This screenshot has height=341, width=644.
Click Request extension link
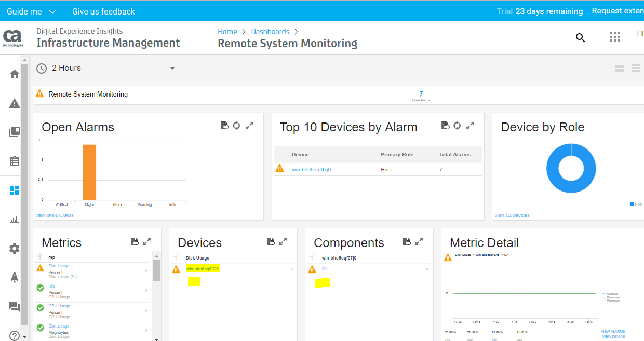[x=618, y=11]
